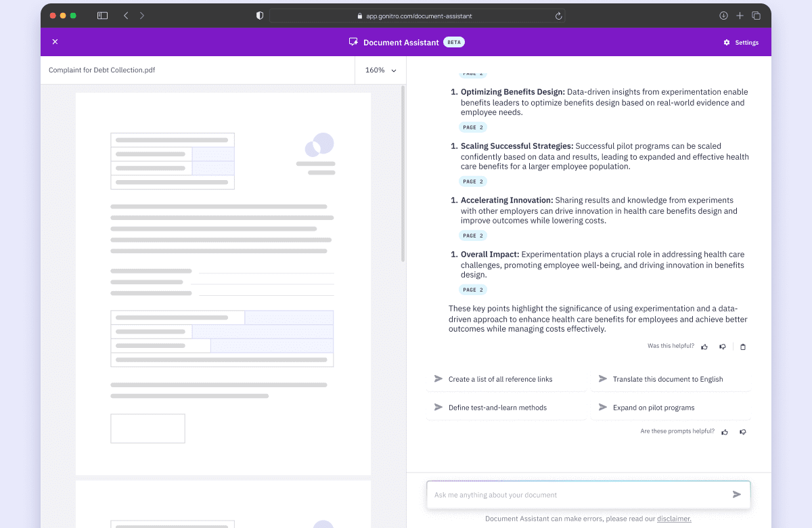Click the Settings gear icon
Viewport: 812px width, 528px height.
(x=727, y=43)
